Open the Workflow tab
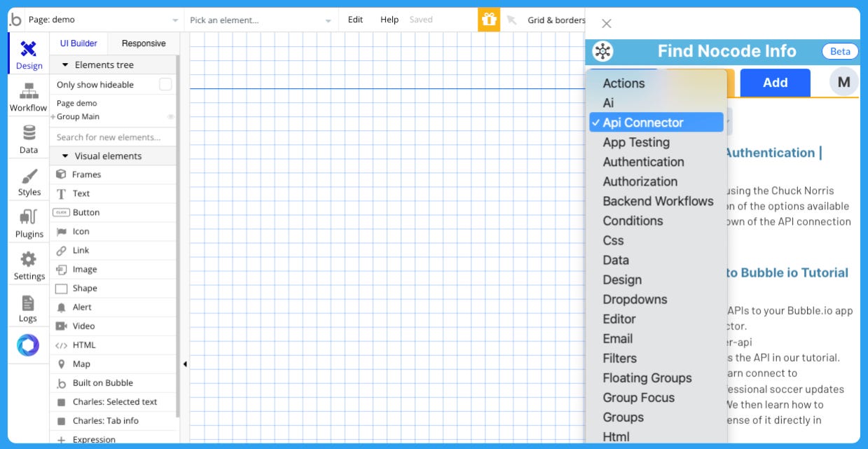The image size is (868, 449). 29,97
